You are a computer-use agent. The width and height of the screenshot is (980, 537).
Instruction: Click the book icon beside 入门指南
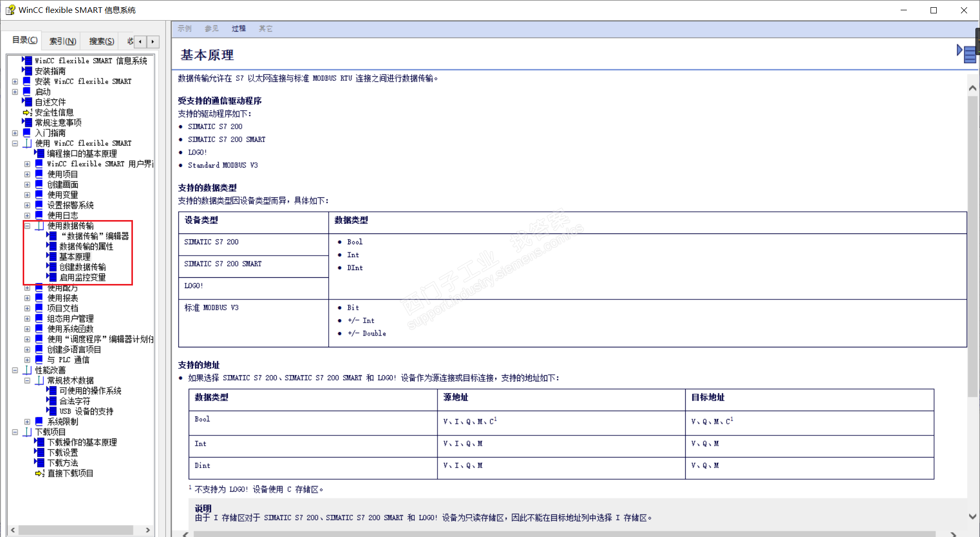(27, 132)
